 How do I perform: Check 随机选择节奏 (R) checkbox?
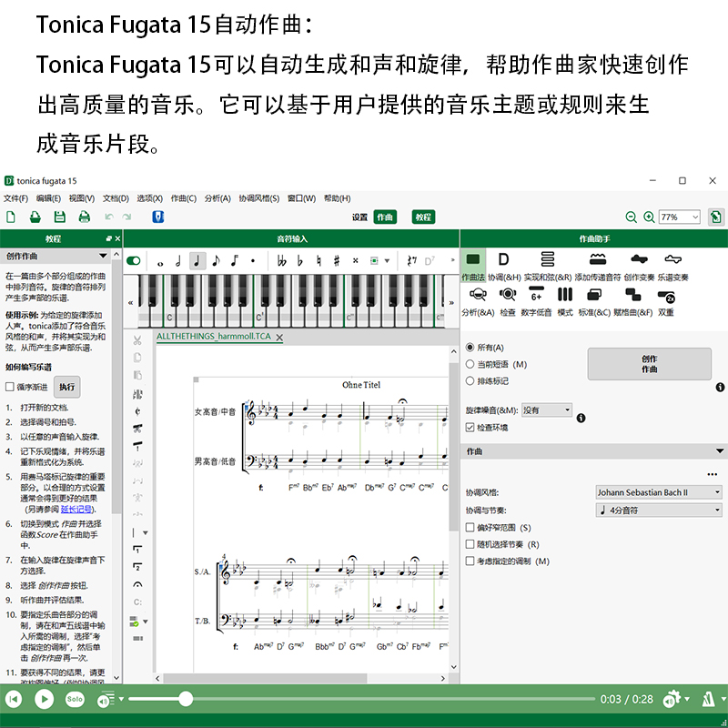click(470, 544)
